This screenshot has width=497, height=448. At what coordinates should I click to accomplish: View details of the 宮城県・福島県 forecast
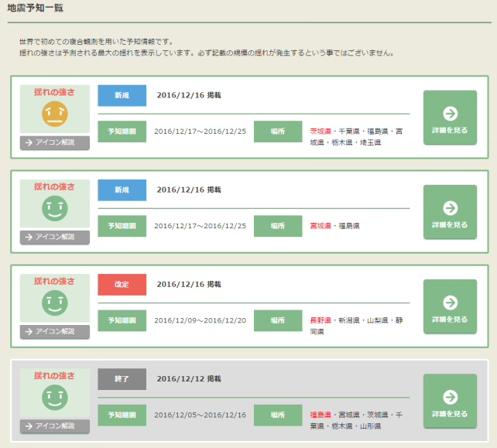(x=450, y=218)
